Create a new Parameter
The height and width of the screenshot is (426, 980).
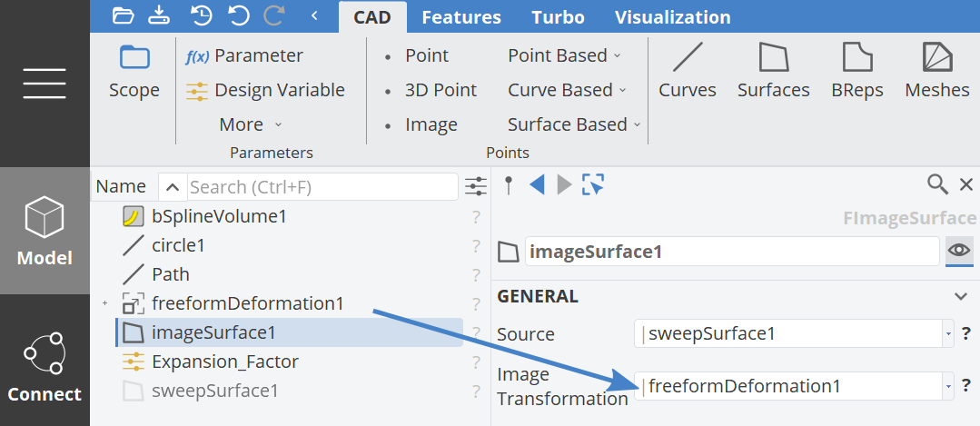click(244, 56)
